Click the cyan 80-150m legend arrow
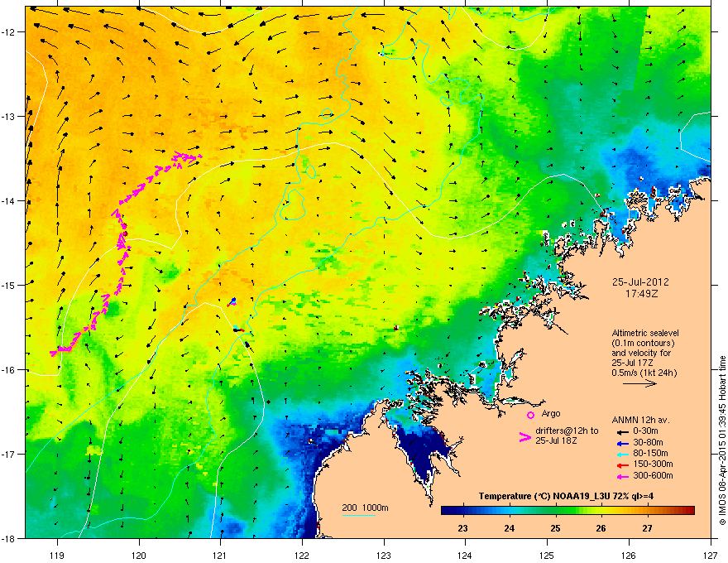This screenshot has width=728, height=563. click(622, 454)
